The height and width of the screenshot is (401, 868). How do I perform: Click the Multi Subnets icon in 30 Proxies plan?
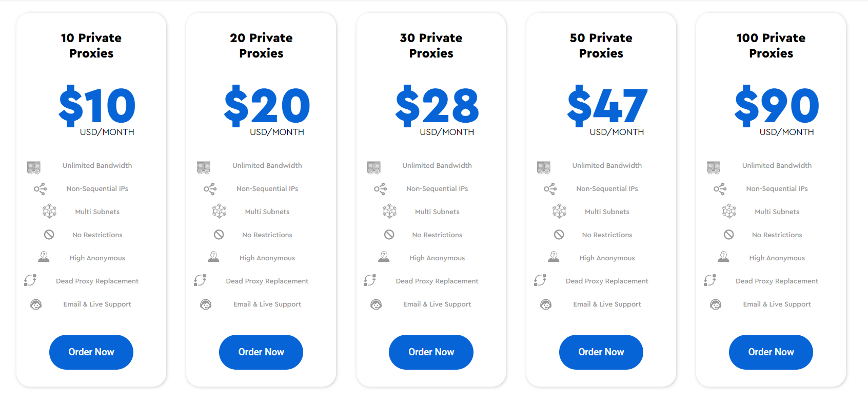click(x=389, y=211)
